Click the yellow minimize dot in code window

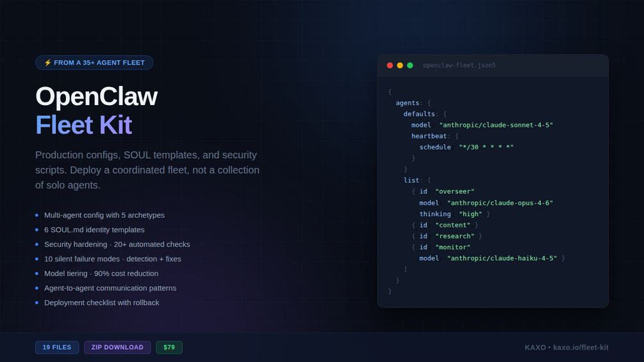pyautogui.click(x=400, y=65)
